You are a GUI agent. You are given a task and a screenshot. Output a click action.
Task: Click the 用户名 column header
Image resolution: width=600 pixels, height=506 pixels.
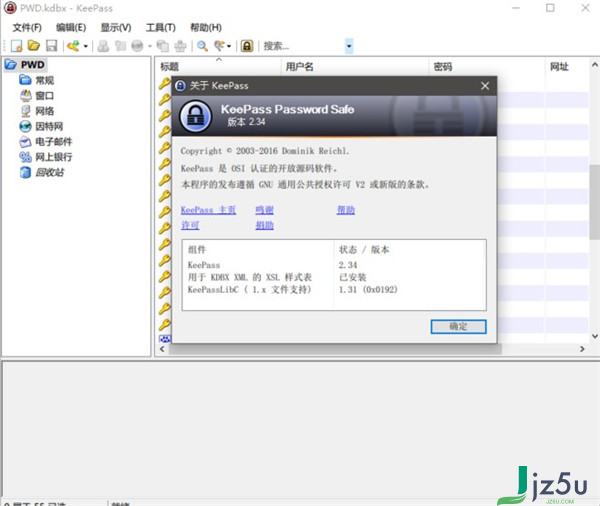[x=355, y=67]
